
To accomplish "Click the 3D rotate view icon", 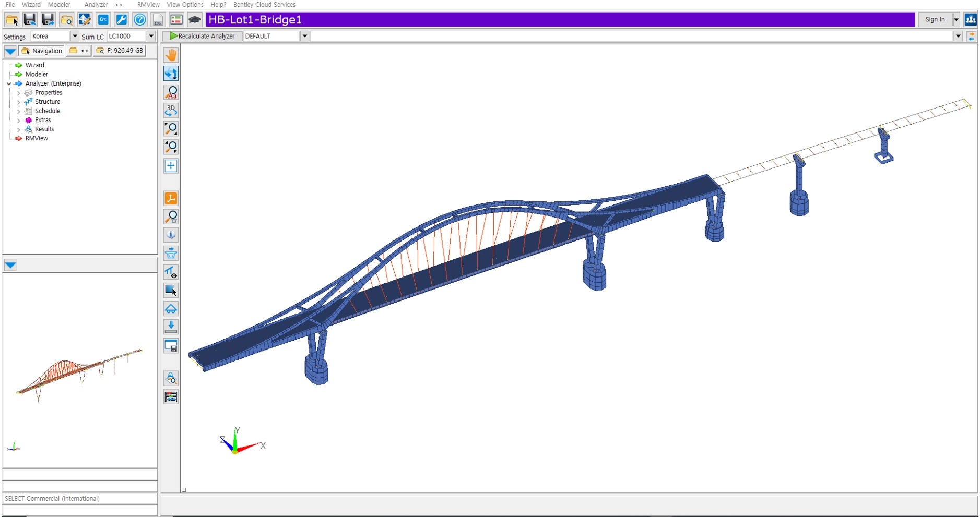I will click(171, 111).
